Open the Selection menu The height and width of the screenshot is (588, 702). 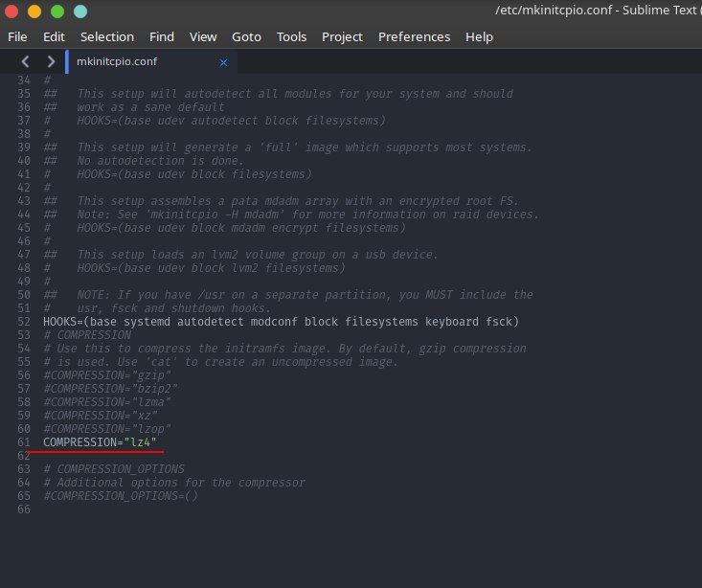pos(107,36)
